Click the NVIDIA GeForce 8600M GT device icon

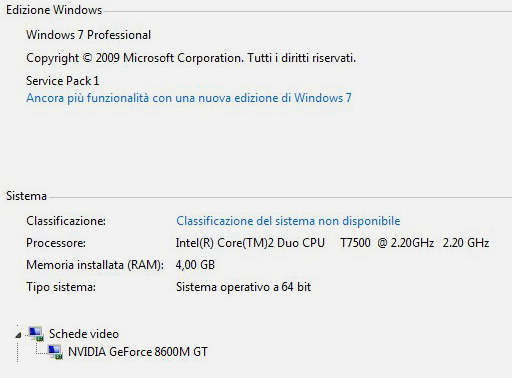tap(55, 352)
